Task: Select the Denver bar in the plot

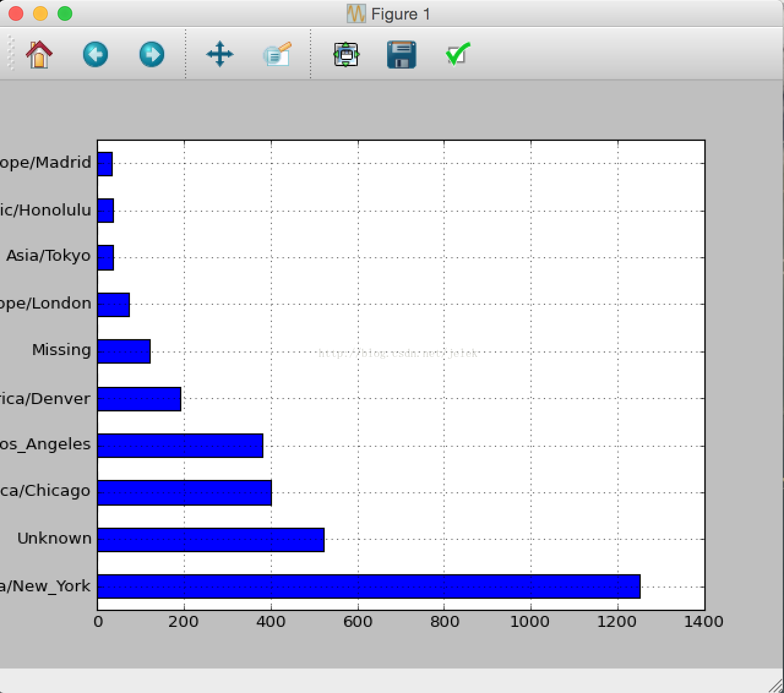Action: coord(139,399)
